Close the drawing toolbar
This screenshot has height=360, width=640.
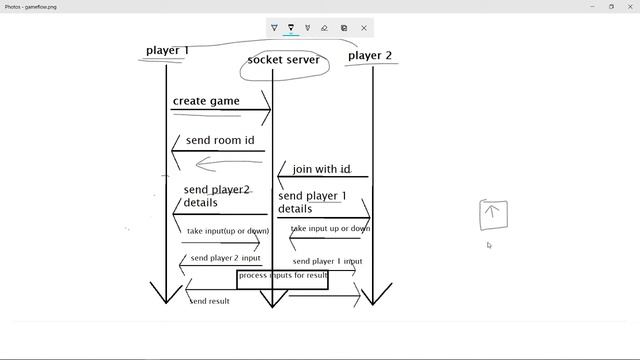click(x=364, y=28)
